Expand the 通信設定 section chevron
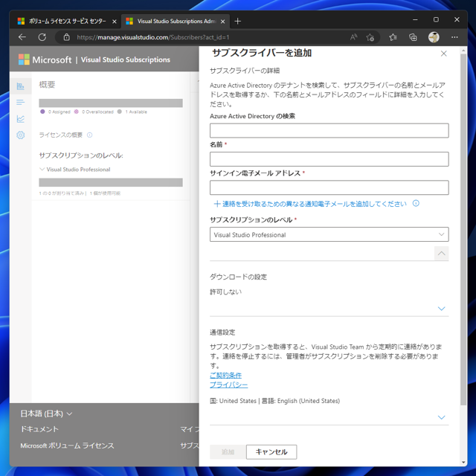Screen dimensions: 476x476 [x=441, y=417]
